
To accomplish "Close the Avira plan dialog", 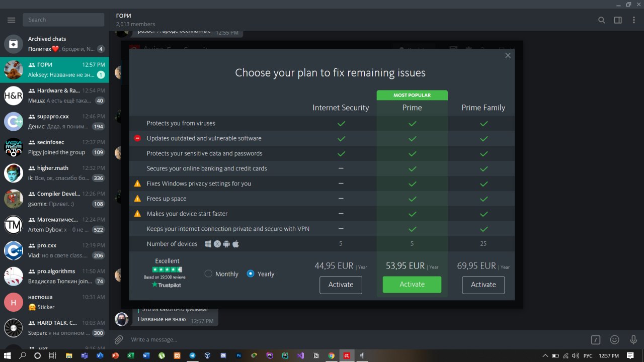I will pyautogui.click(x=508, y=56).
